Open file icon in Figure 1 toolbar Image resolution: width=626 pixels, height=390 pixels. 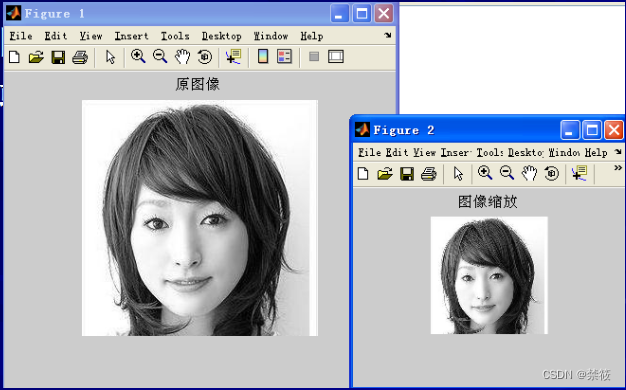(36, 57)
